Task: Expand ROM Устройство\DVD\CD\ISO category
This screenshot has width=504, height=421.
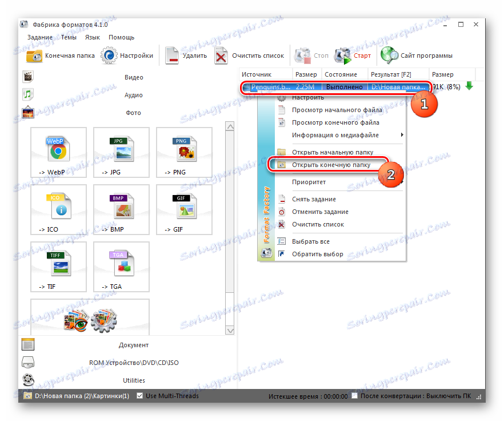Action: tap(134, 363)
